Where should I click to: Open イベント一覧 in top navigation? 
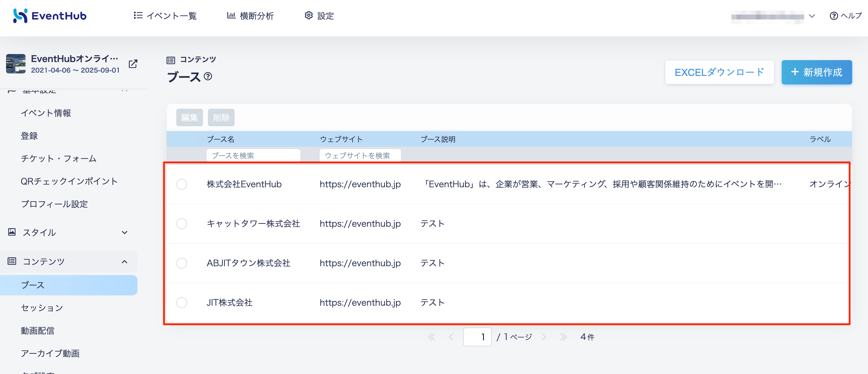165,16
